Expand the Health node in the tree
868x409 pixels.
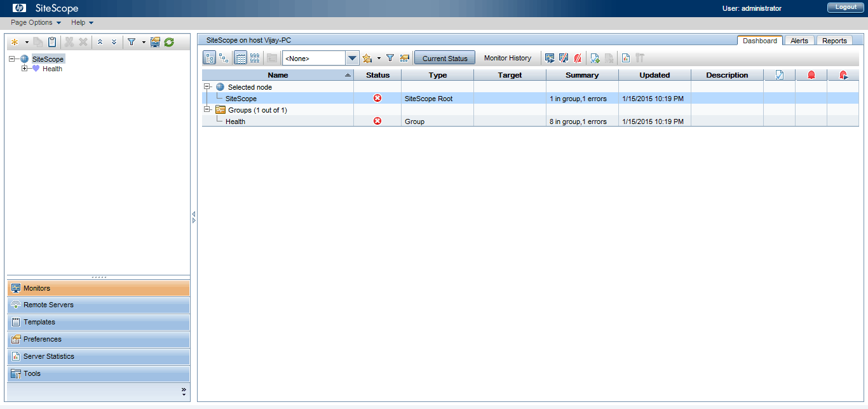(24, 69)
